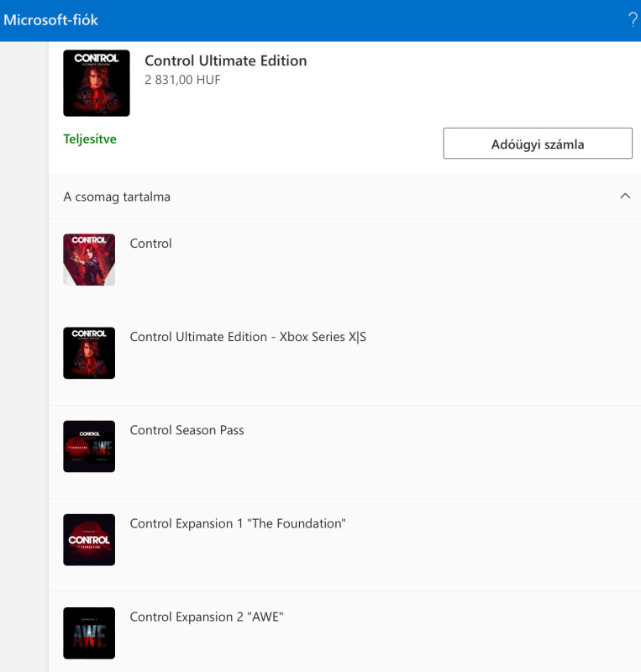Click the Control Ultimate Edition order title

225,60
